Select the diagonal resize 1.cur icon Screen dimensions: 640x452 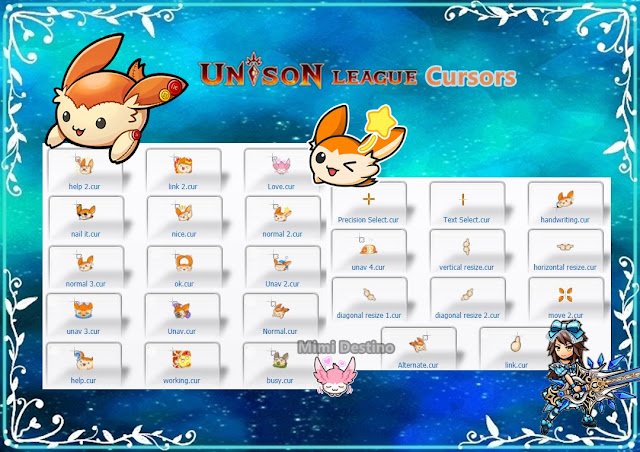(x=369, y=294)
